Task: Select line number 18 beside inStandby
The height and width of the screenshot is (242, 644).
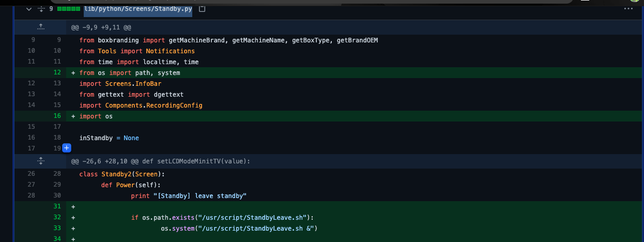Action: click(x=57, y=138)
